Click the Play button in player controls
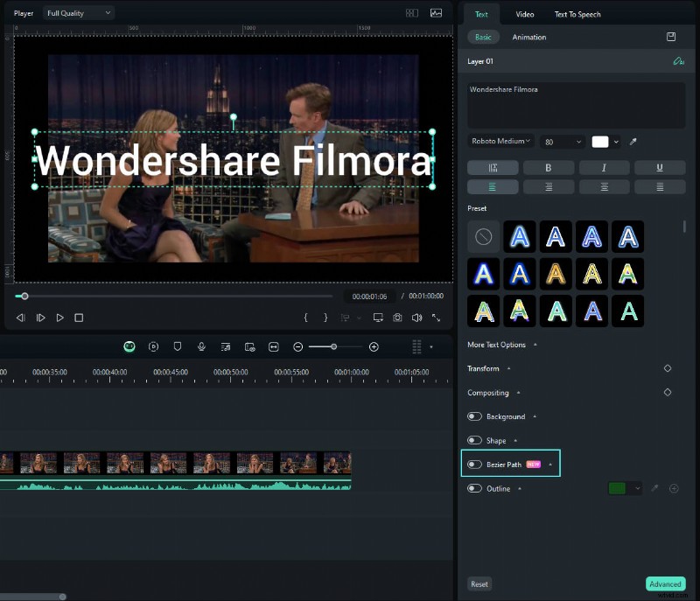 (59, 318)
